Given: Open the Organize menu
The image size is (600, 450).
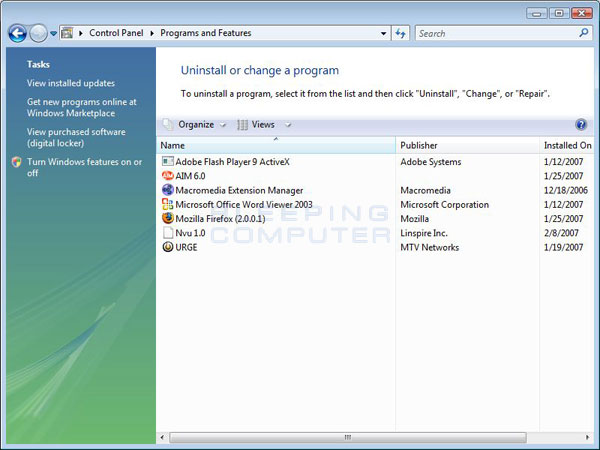Looking at the screenshot, I should [196, 125].
